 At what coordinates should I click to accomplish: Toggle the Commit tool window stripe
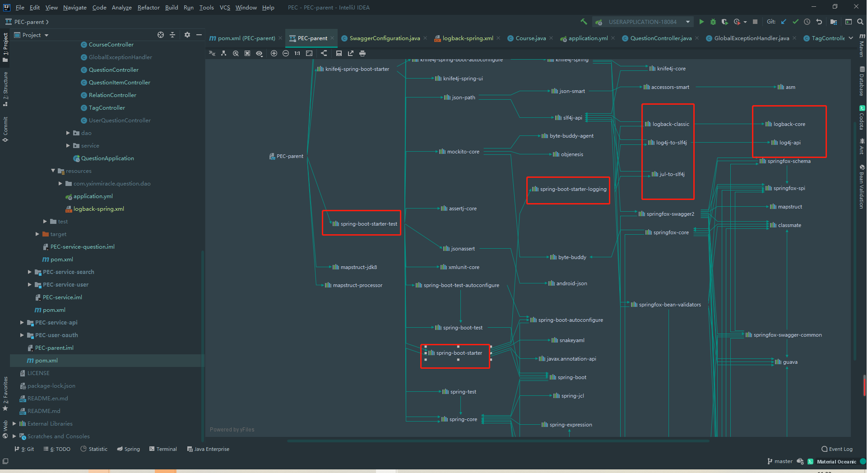[5, 129]
